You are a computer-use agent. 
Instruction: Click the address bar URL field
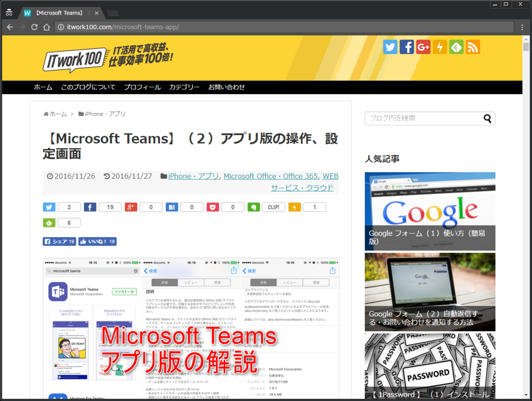coord(284,27)
